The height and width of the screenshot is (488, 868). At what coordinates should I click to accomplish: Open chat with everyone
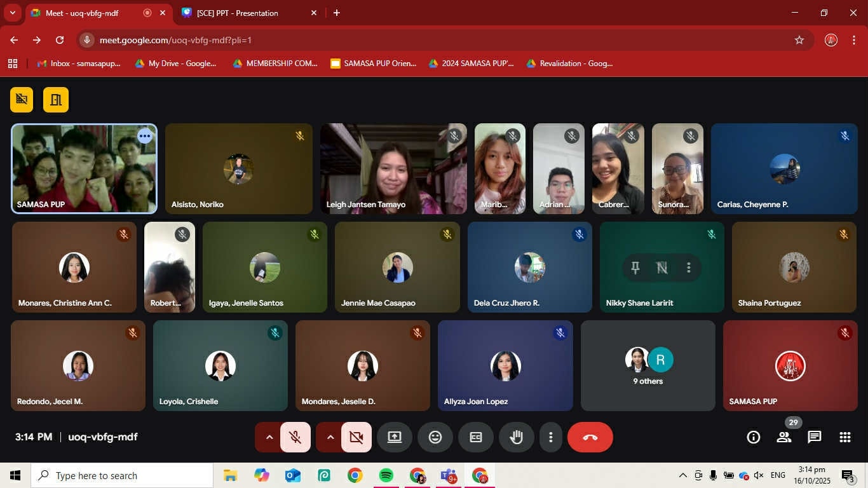click(815, 437)
